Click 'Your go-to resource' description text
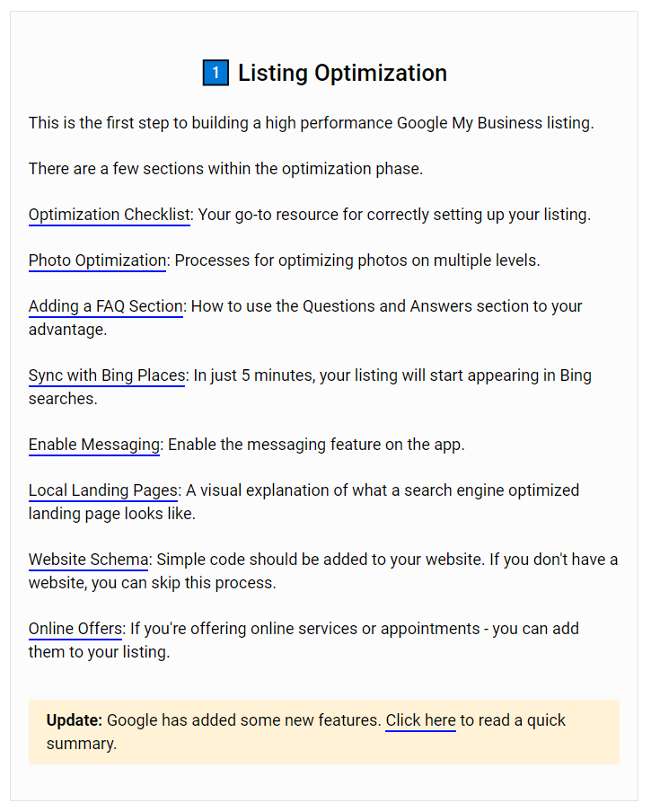This screenshot has width=651, height=812. [394, 215]
